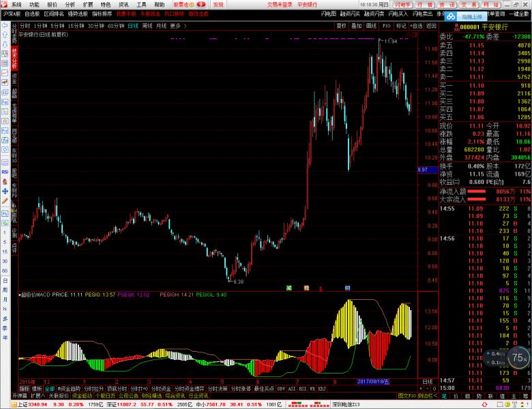Image resolution: width=532 pixels, height=409 pixels.
Task: Click the 发现 button
Action: click(x=218, y=4)
